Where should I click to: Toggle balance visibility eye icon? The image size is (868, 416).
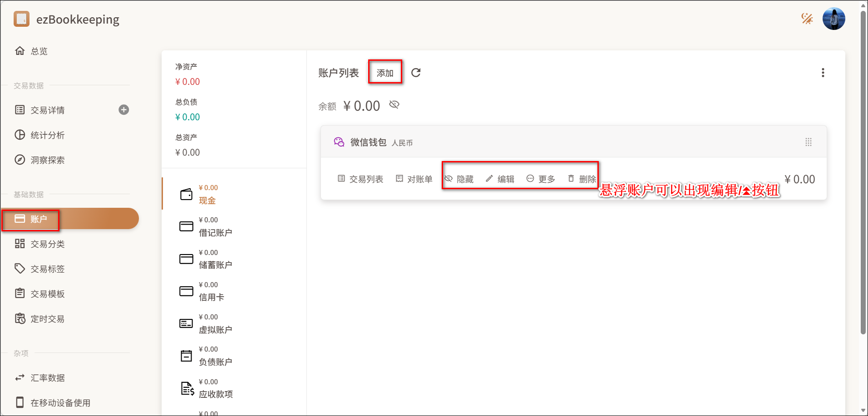coord(394,105)
